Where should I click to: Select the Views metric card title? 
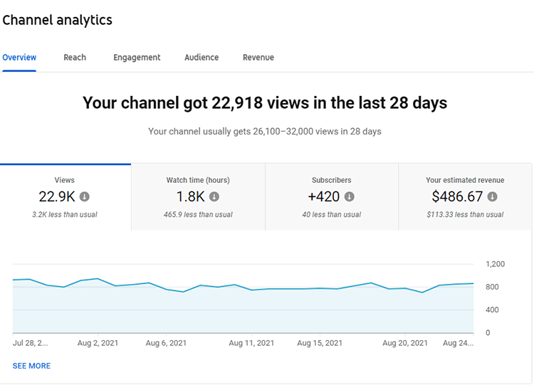tap(64, 180)
